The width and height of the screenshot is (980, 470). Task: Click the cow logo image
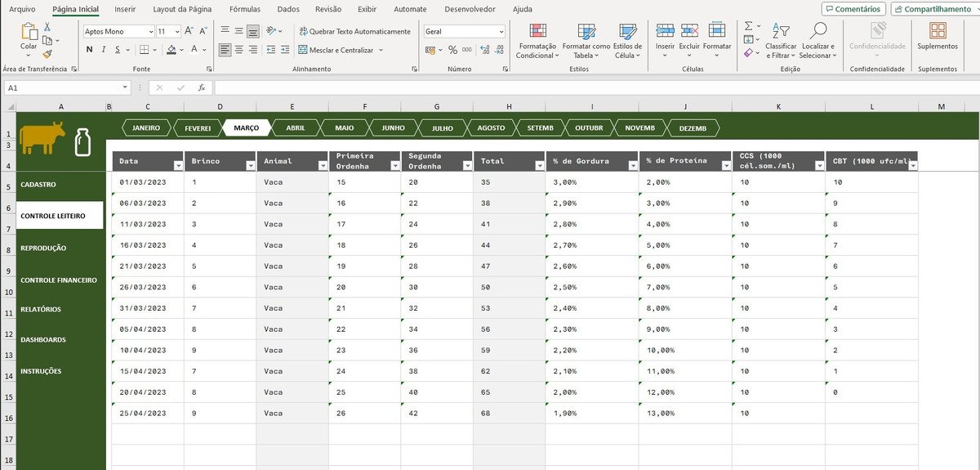[x=43, y=137]
